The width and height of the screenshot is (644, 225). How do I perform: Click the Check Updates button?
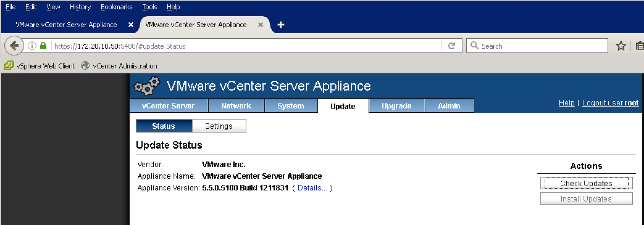(x=586, y=183)
